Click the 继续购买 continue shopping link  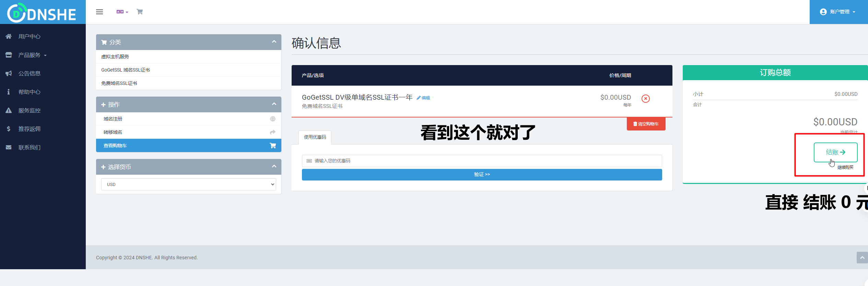[x=845, y=167]
